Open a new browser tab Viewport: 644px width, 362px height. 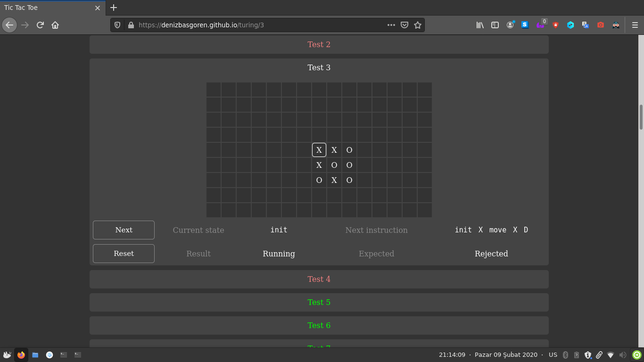(113, 8)
